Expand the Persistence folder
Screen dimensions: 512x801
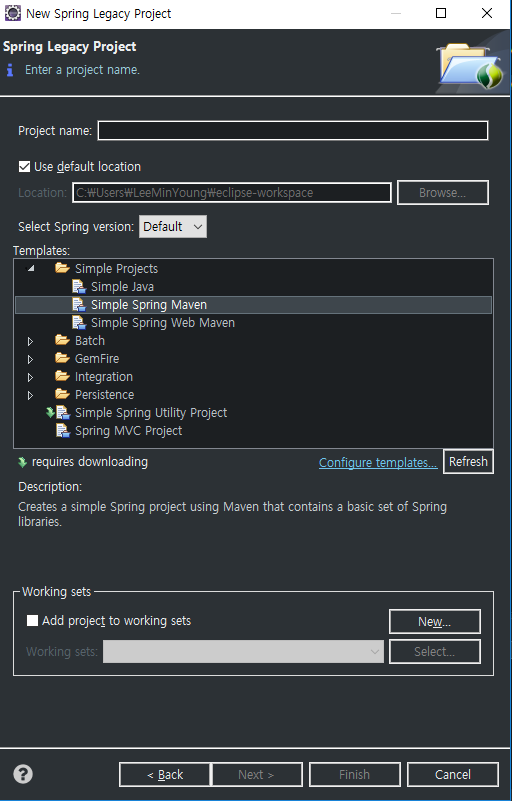click(30, 395)
